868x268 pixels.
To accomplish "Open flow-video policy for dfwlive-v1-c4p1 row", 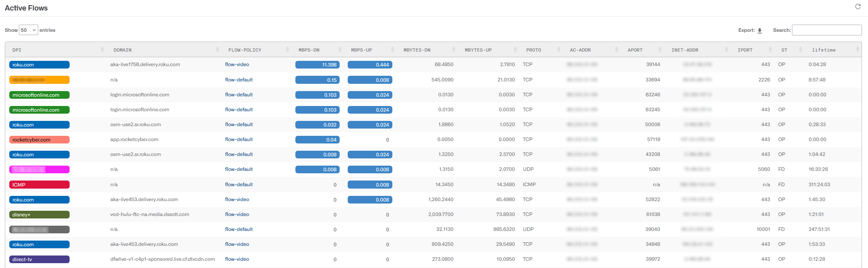I will click(237, 259).
